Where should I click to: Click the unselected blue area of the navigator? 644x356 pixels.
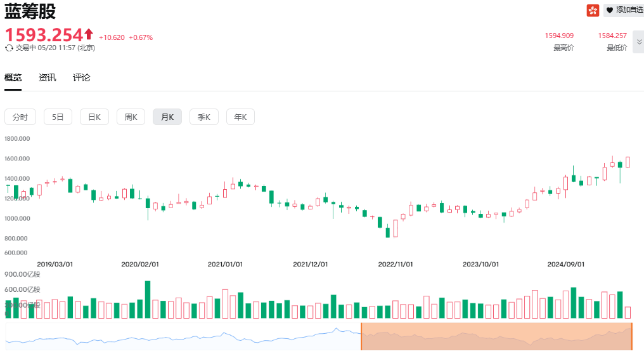(x=183, y=336)
